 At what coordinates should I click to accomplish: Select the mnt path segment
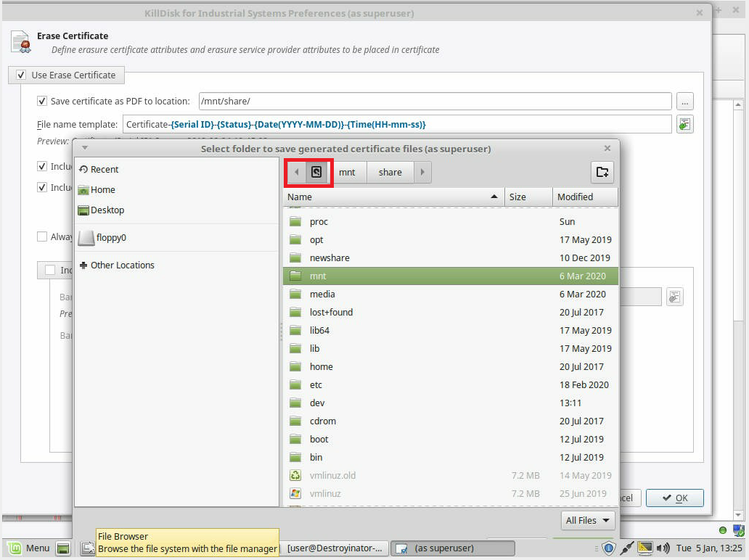click(x=347, y=172)
